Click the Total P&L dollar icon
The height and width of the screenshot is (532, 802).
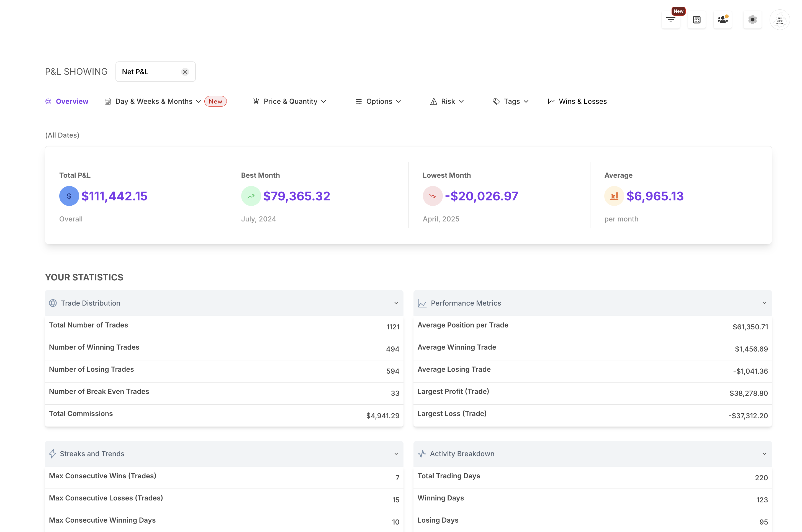[69, 196]
